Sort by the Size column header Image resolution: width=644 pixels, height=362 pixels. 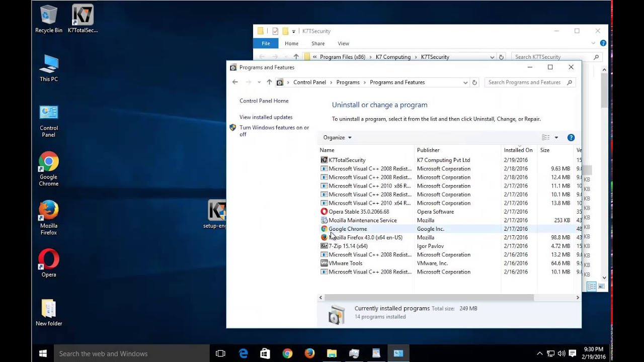(x=556, y=150)
